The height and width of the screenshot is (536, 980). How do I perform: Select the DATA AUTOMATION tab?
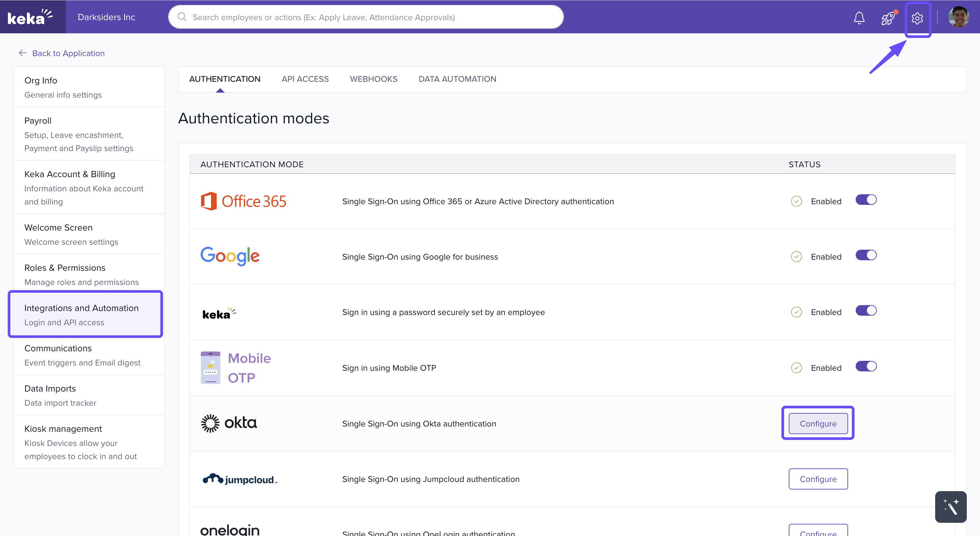pyautogui.click(x=457, y=79)
